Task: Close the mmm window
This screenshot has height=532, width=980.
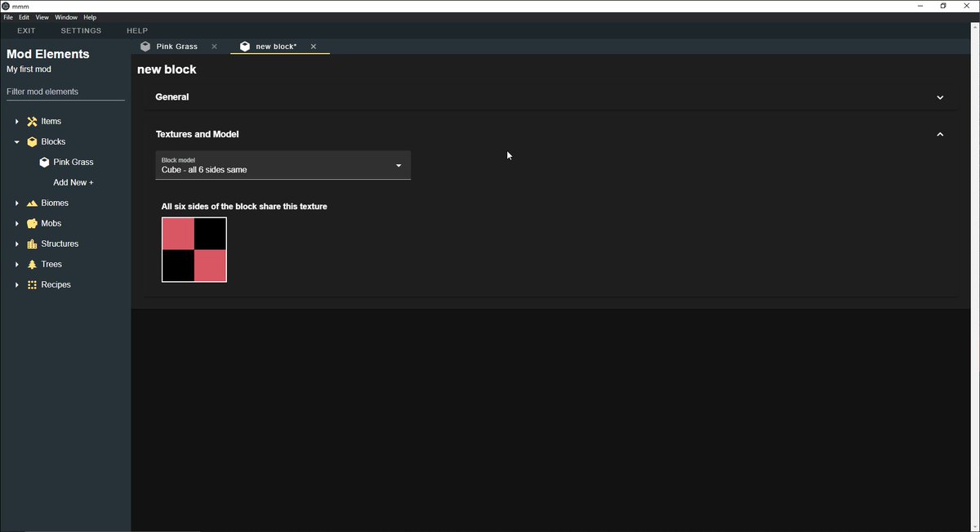Action: [968, 6]
